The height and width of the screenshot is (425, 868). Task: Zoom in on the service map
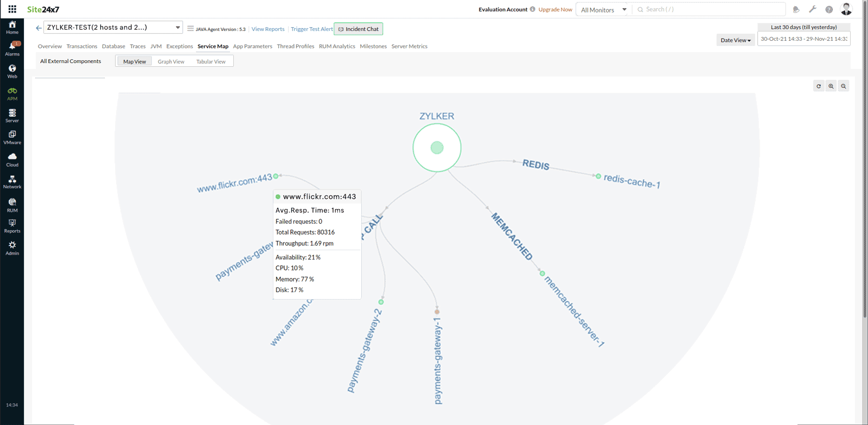tap(831, 86)
